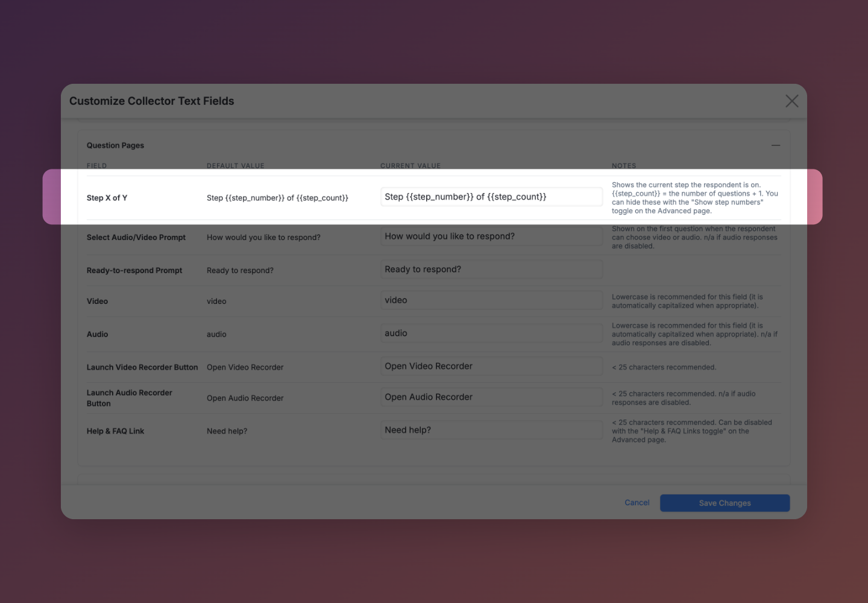Click the 'Ready-to-respond Prompt' field label
Screen dimensions: 868x603
click(x=134, y=271)
